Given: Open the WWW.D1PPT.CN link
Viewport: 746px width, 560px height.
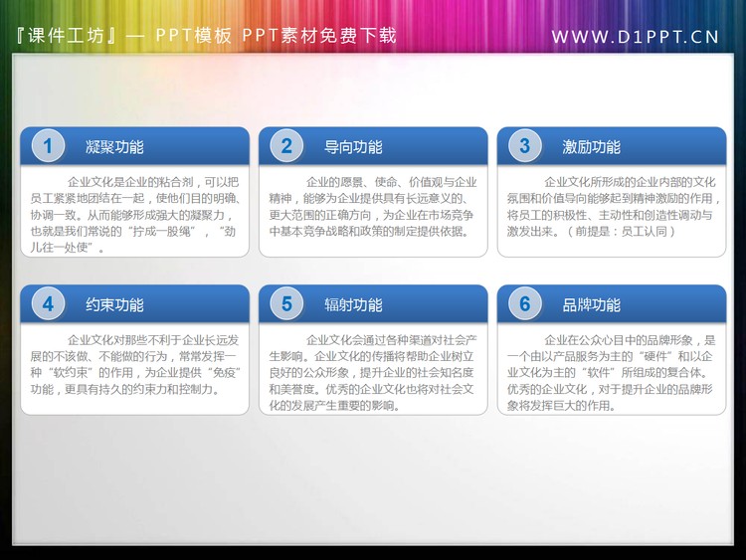Looking at the screenshot, I should coord(636,37).
